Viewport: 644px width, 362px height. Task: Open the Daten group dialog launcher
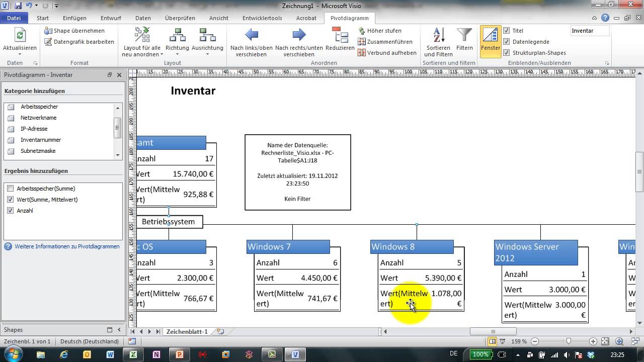point(35,63)
